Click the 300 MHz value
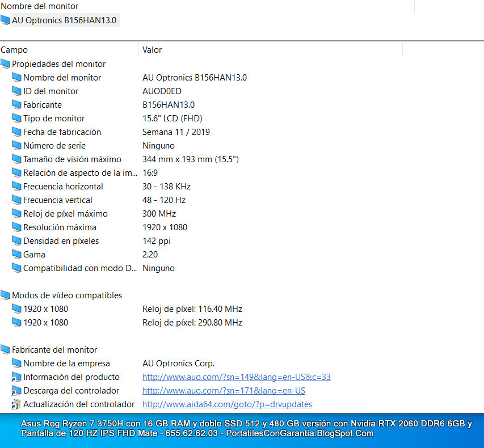 tap(159, 213)
